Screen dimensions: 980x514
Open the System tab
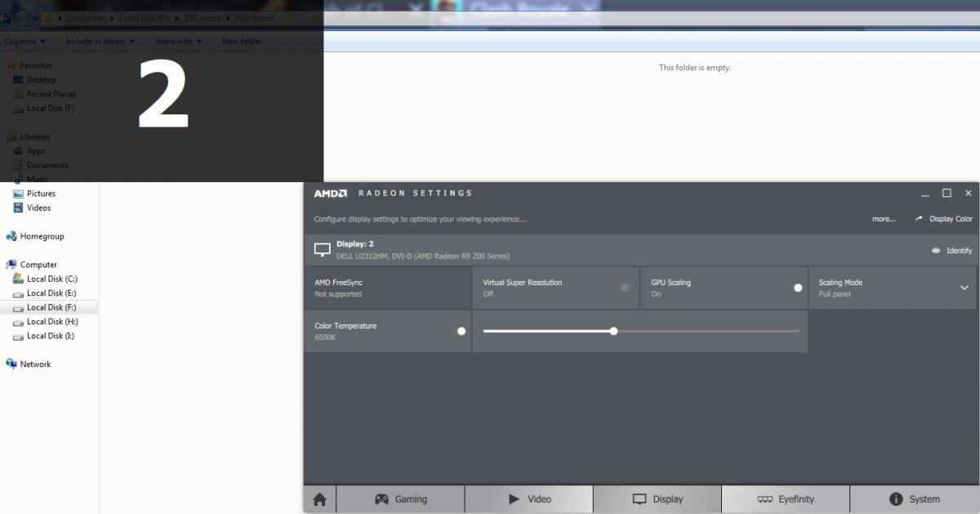(915, 499)
